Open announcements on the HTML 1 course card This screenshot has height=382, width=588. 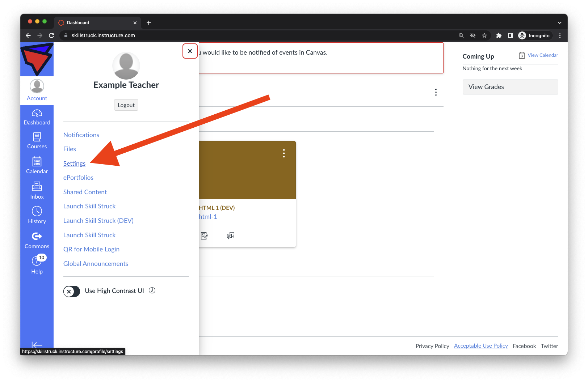click(x=205, y=235)
